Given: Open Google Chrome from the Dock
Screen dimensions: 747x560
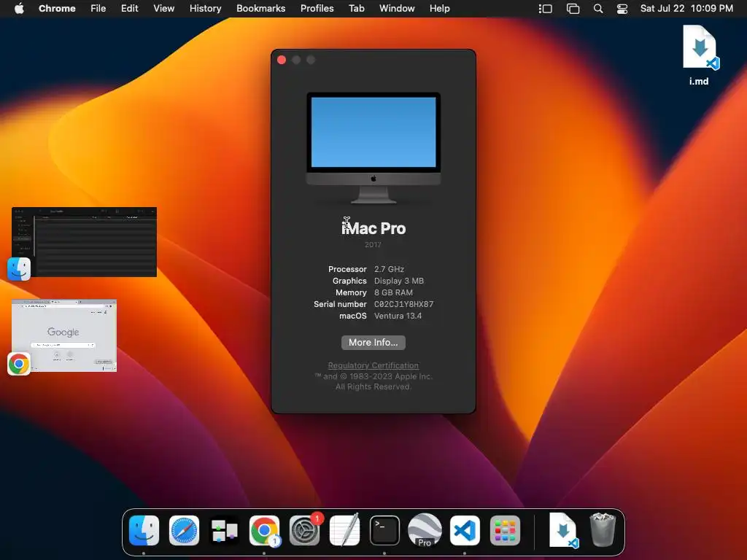Looking at the screenshot, I should click(264, 531).
